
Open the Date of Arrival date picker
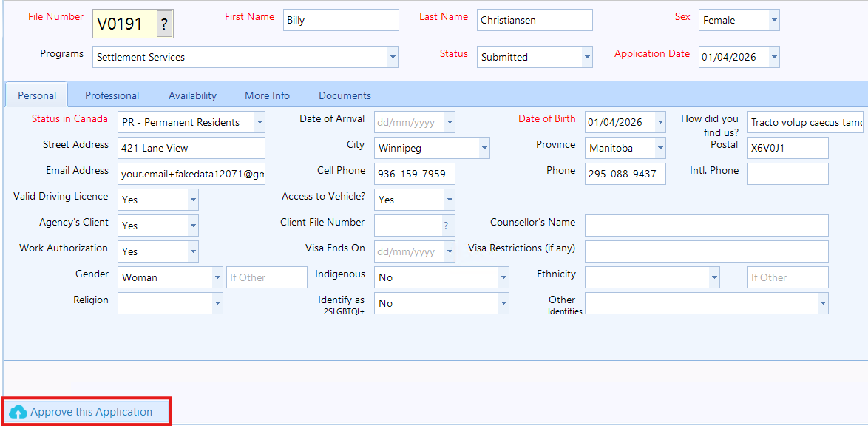pos(450,122)
